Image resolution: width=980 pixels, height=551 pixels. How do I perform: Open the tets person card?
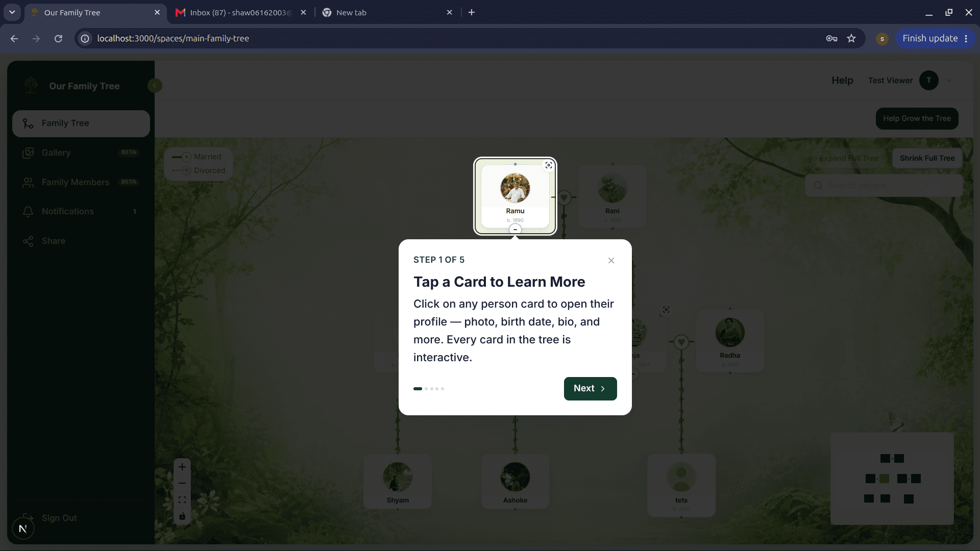click(x=681, y=485)
